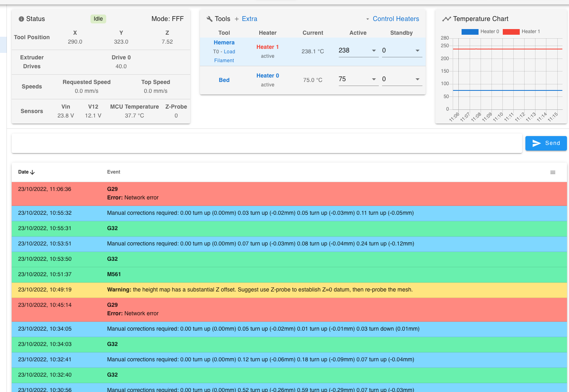The width and height of the screenshot is (569, 392).
Task: Click G29 error entry at 10:45:14
Action: [289, 310]
